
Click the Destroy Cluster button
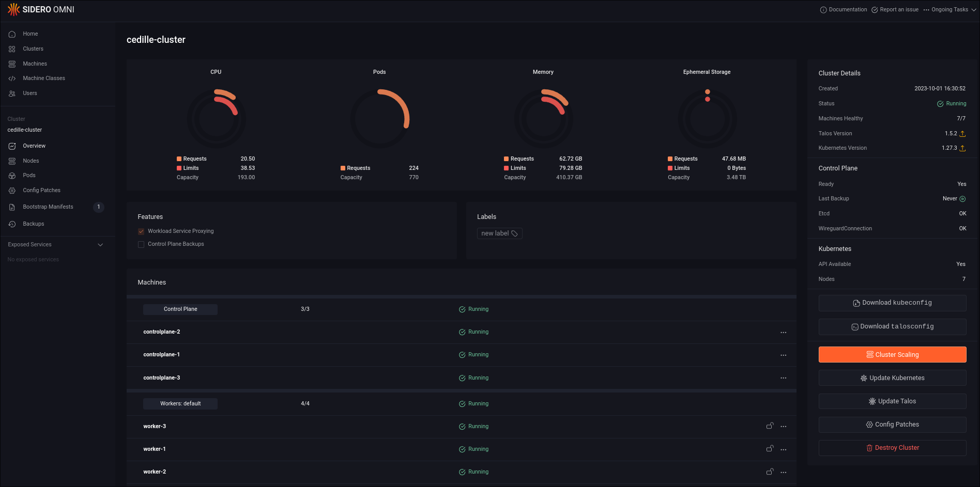point(892,448)
